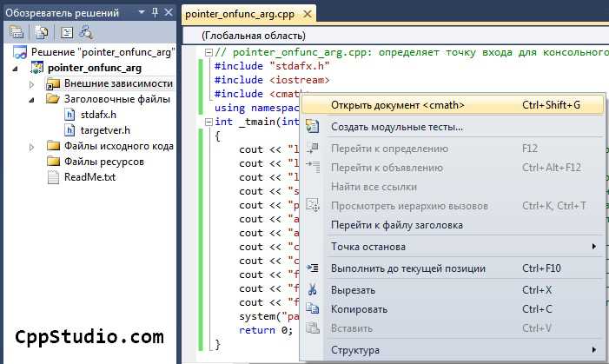This screenshot has height=364, width=609.
Task: Expand the Файлы исходного кода folder
Action: (x=32, y=147)
